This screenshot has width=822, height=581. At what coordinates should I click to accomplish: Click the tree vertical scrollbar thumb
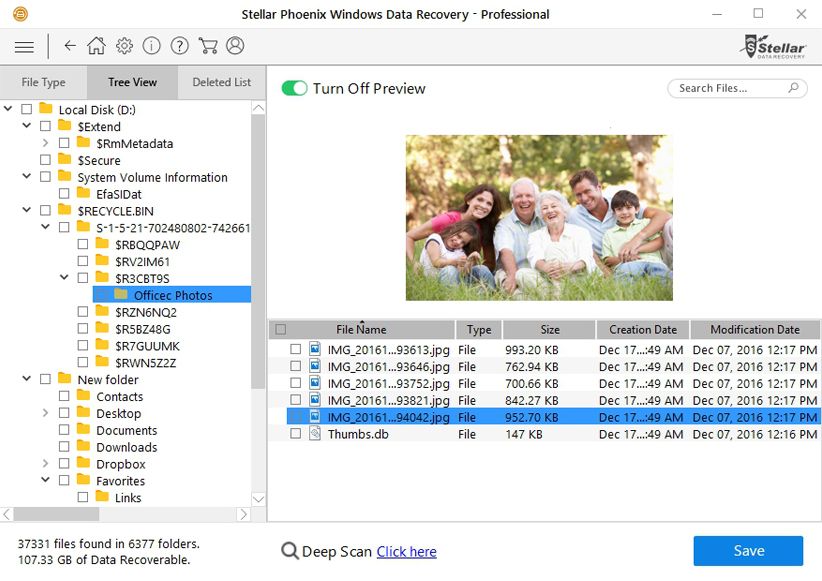point(258,252)
